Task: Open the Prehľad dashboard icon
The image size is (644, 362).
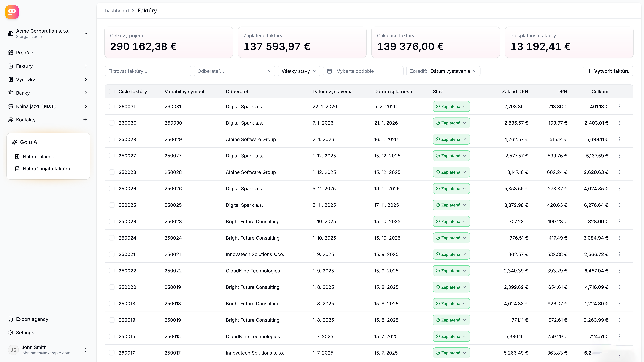Action: pyautogui.click(x=11, y=53)
